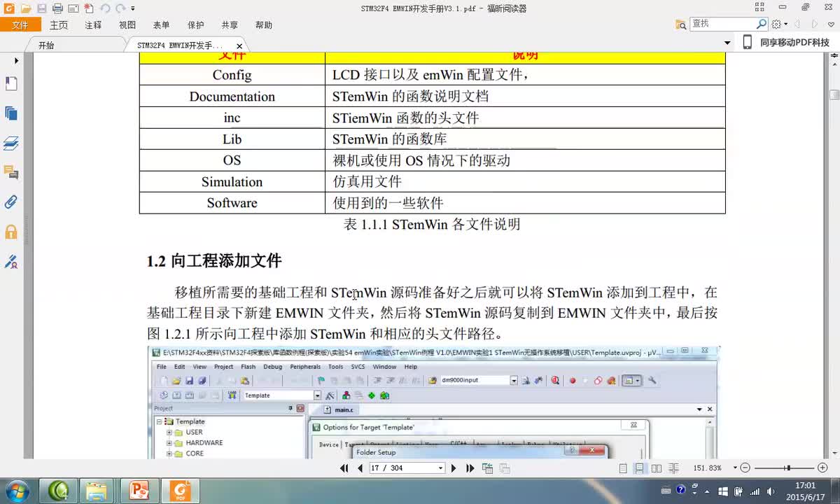The image size is (840, 504).
Task: Open the layers panel icon
Action: [x=11, y=143]
